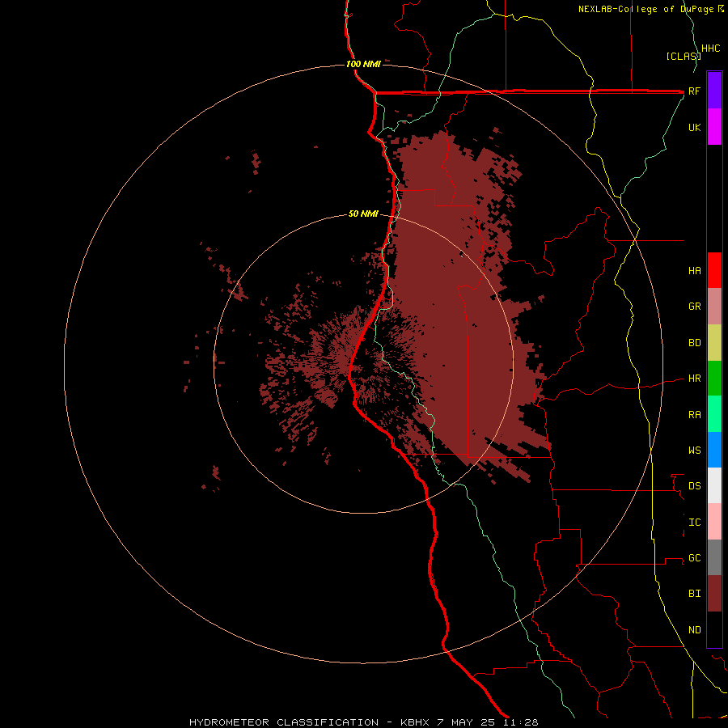This screenshot has height=728, width=728.
Task: Click the HR legend label
Action: tap(694, 379)
